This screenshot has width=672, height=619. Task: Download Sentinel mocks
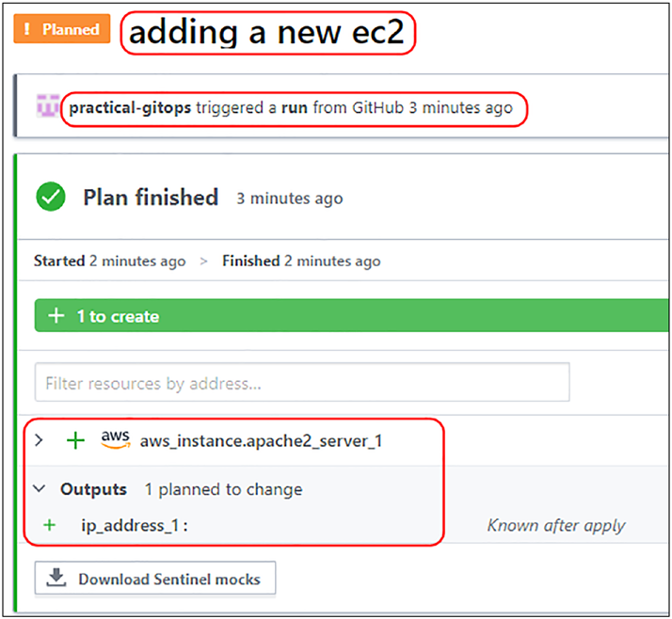pos(155,579)
